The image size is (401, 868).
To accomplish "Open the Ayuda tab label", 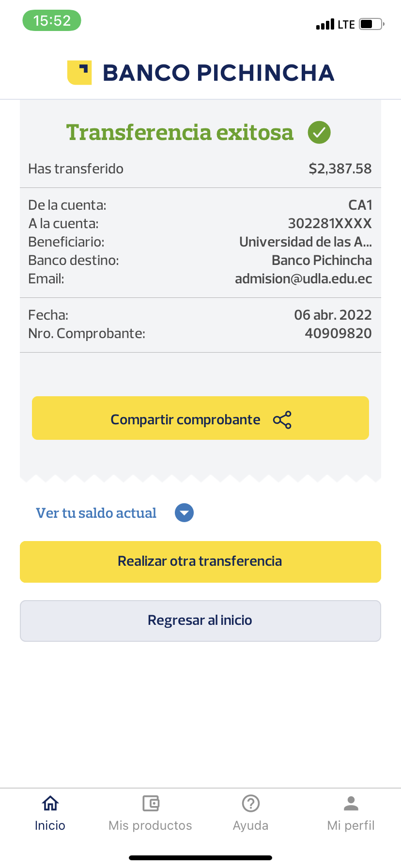I will click(x=250, y=825).
